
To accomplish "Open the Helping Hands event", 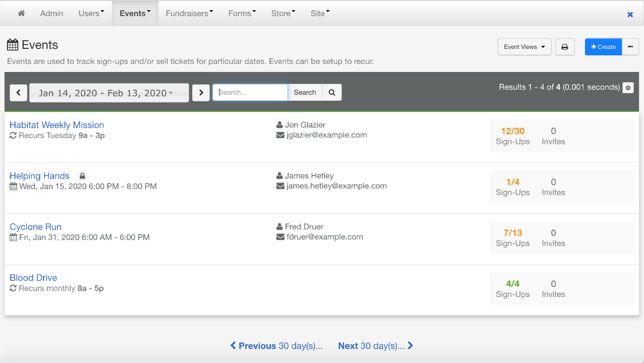I will pyautogui.click(x=40, y=176).
